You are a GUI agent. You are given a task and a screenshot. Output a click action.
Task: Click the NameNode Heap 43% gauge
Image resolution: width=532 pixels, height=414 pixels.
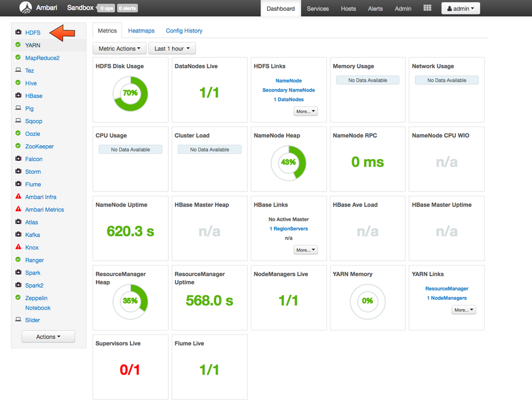pos(289,163)
